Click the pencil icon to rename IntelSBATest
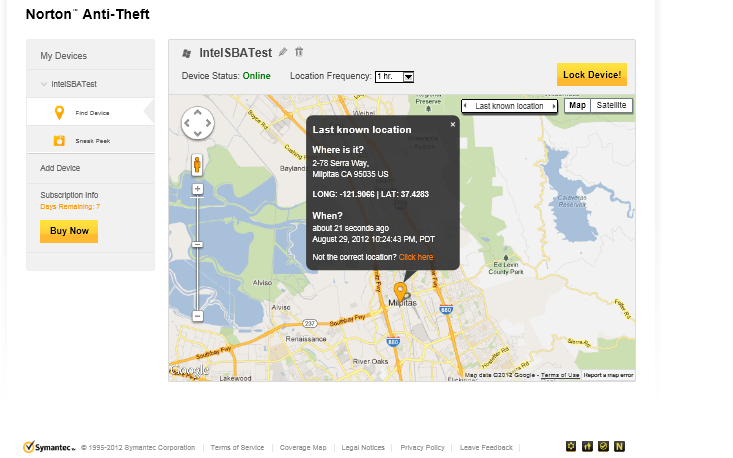 283,52
